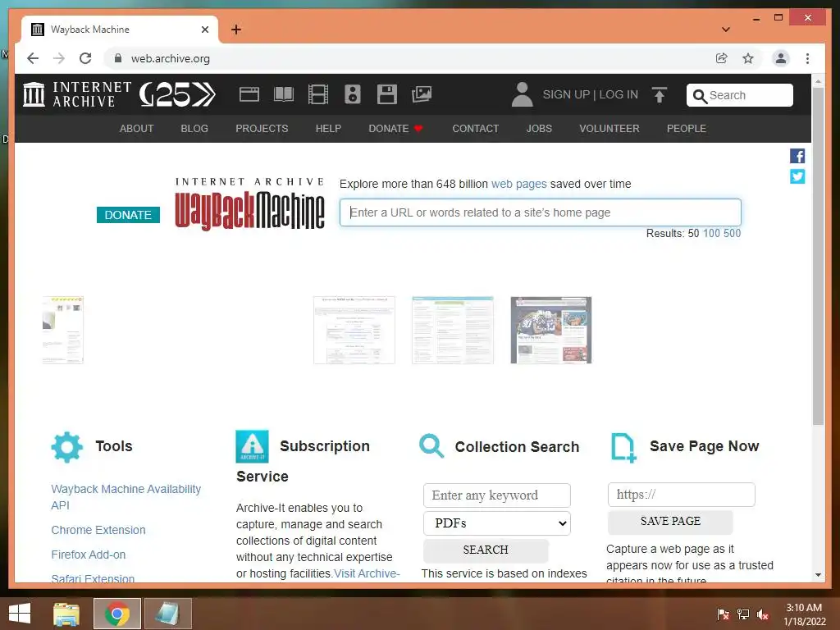Open Chrome three-dot menu

click(x=807, y=58)
